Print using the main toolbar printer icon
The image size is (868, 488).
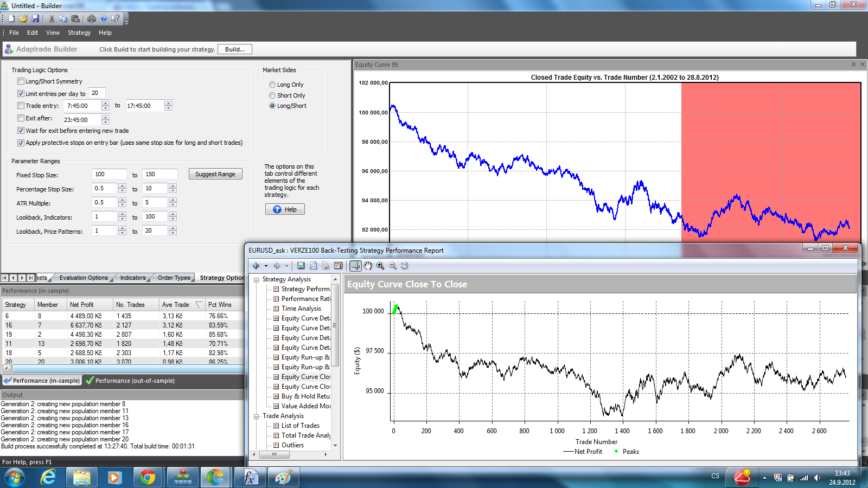click(92, 18)
